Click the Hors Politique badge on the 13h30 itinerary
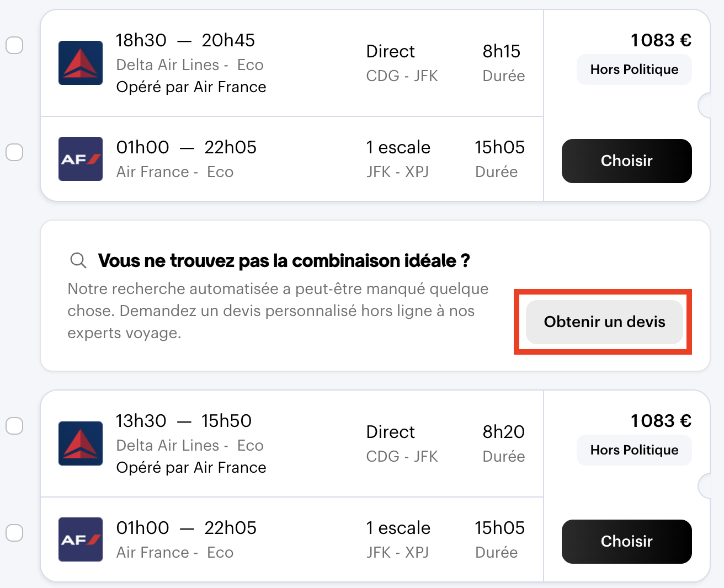The width and height of the screenshot is (724, 588). pos(634,450)
